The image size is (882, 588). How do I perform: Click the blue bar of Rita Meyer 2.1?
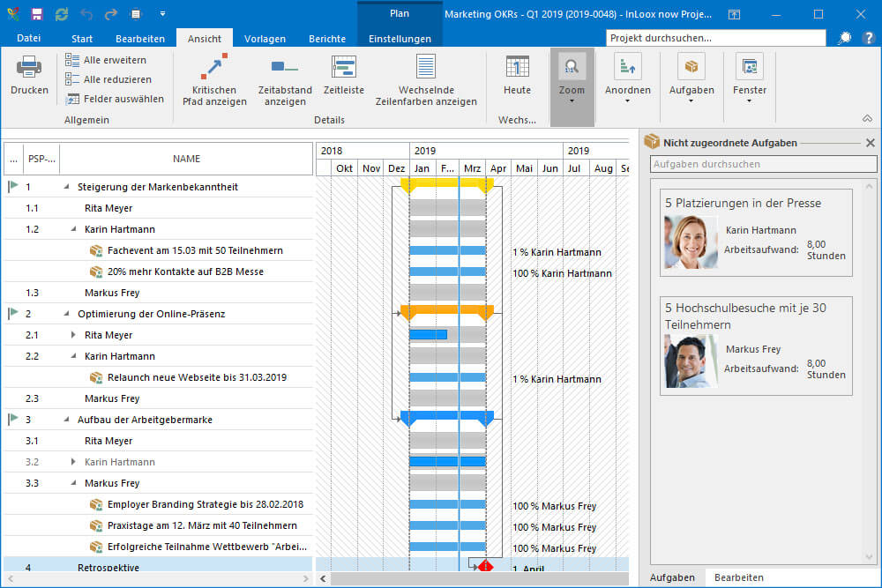[428, 335]
